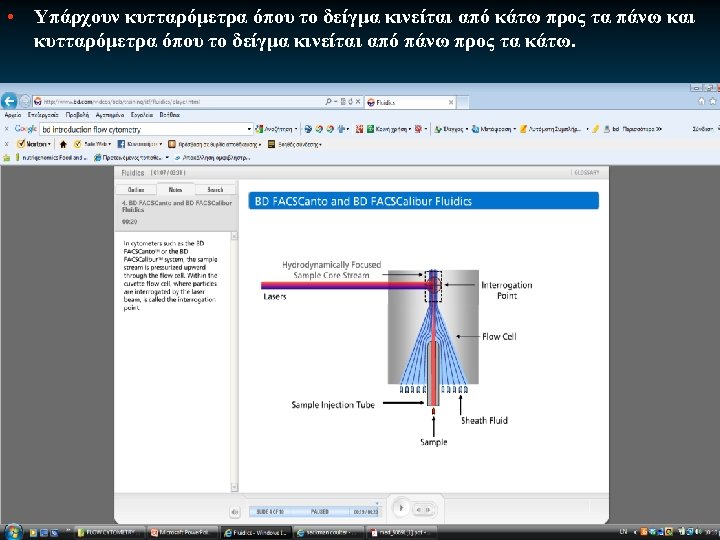Open the nutrigenomics Food and.. bookmark

[51, 158]
